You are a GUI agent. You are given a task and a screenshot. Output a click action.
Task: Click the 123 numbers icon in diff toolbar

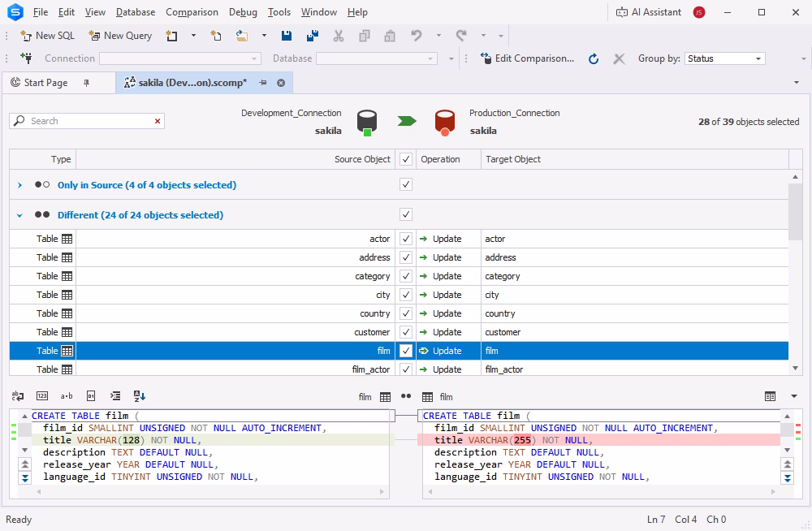tap(42, 396)
